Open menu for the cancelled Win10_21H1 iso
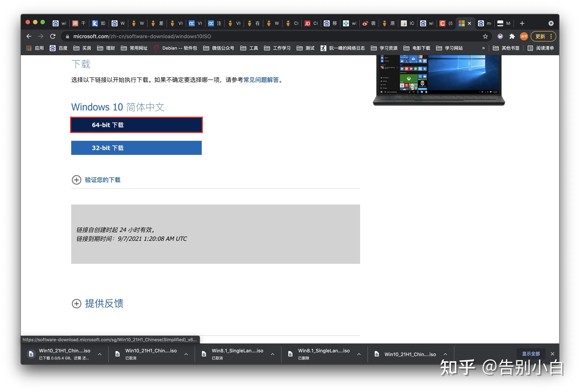Screen dimensions: 580x392 pyautogui.click(x=186, y=354)
